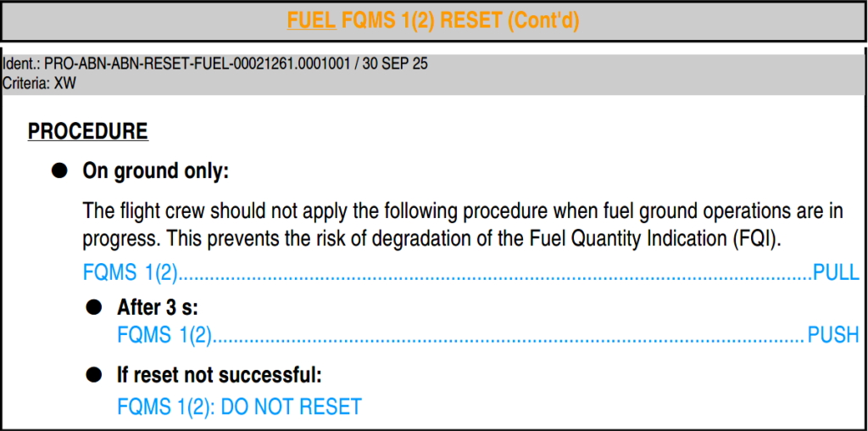The width and height of the screenshot is (868, 431).
Task: Click the dotted leader line before PULL
Action: [496, 277]
